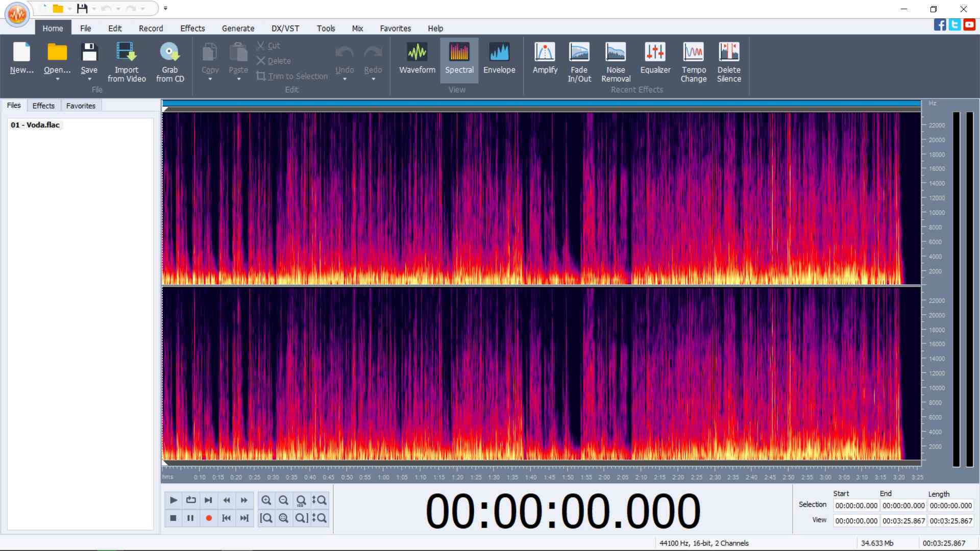Select the 01 - Voda.flac file

point(35,125)
